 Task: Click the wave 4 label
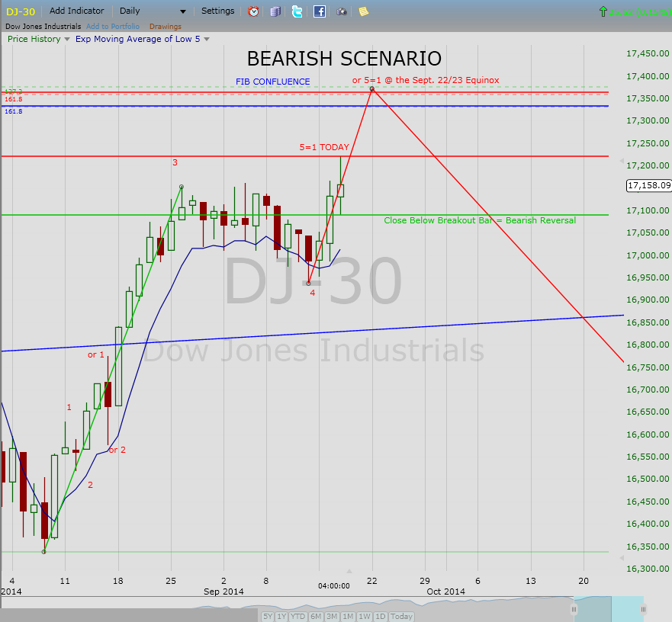click(x=313, y=293)
